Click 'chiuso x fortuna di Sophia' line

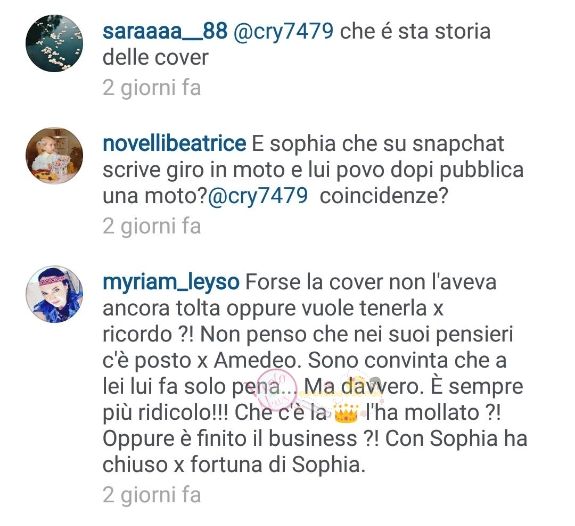[234, 465]
